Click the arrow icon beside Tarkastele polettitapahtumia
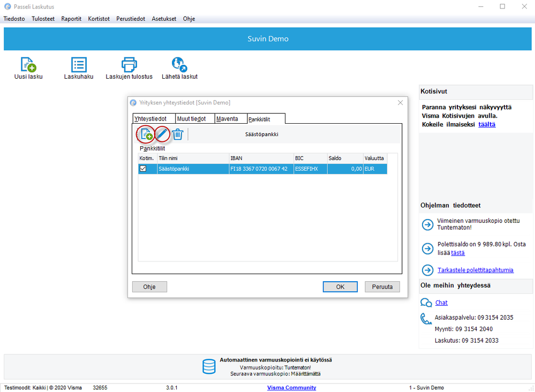Image resolution: width=535 pixels, height=392 pixels. click(x=427, y=270)
